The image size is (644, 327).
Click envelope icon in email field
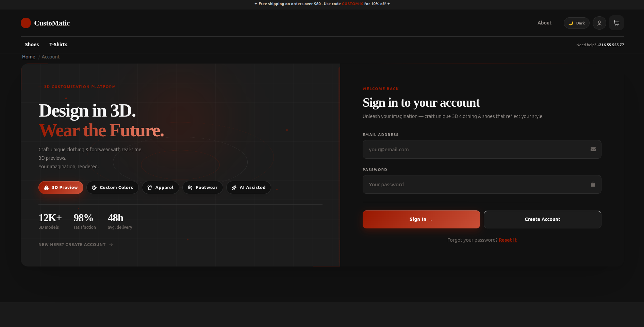point(593,149)
